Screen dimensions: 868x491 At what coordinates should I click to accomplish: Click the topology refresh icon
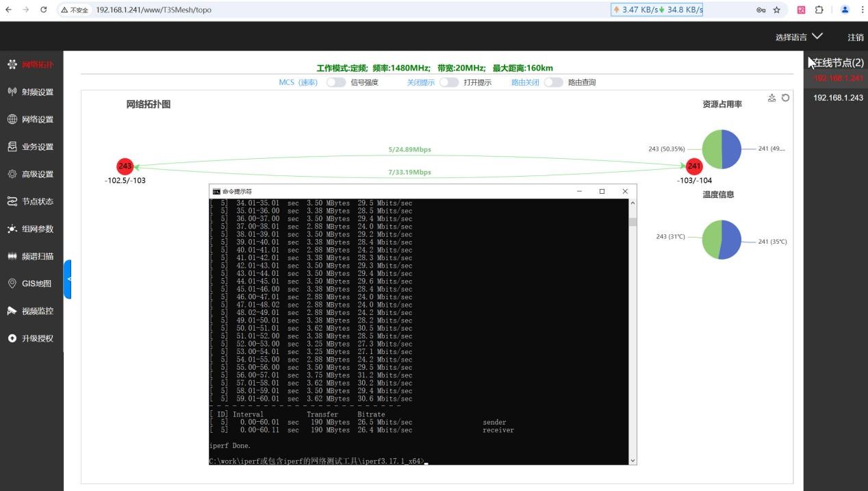pyautogui.click(x=785, y=98)
